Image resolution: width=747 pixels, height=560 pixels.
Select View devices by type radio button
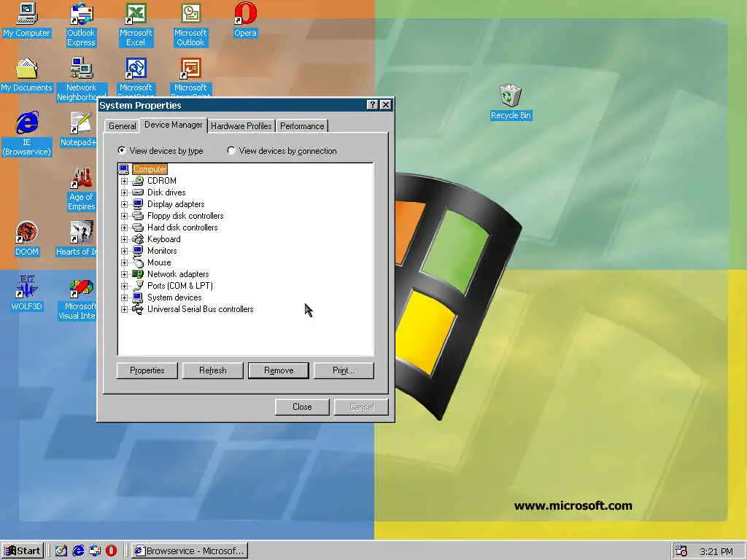[122, 150]
